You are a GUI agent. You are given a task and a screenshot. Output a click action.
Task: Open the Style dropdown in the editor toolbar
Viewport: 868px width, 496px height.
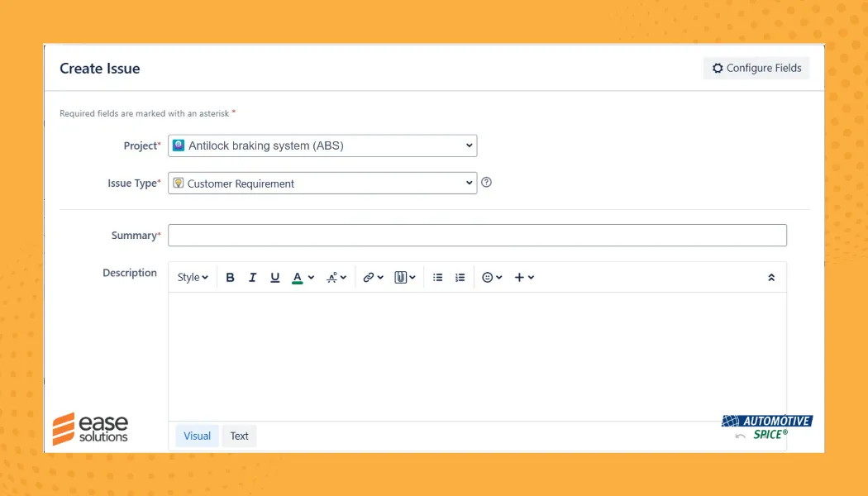point(191,277)
